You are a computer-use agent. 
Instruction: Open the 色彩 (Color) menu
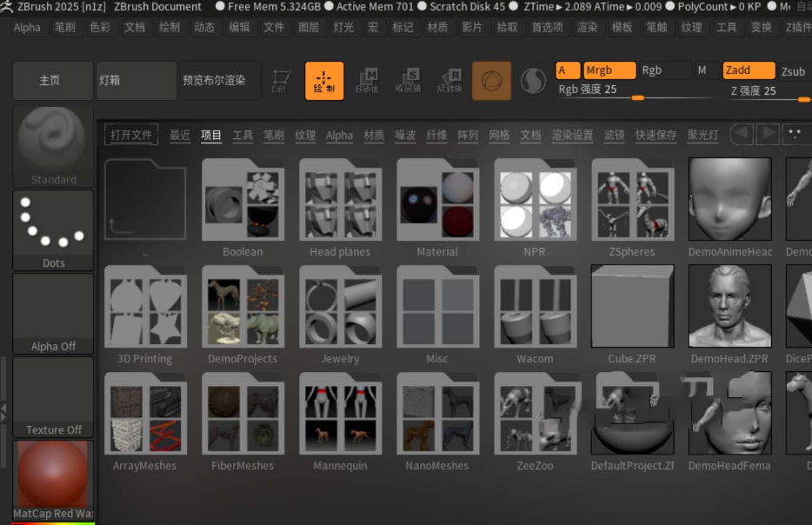tap(100, 28)
